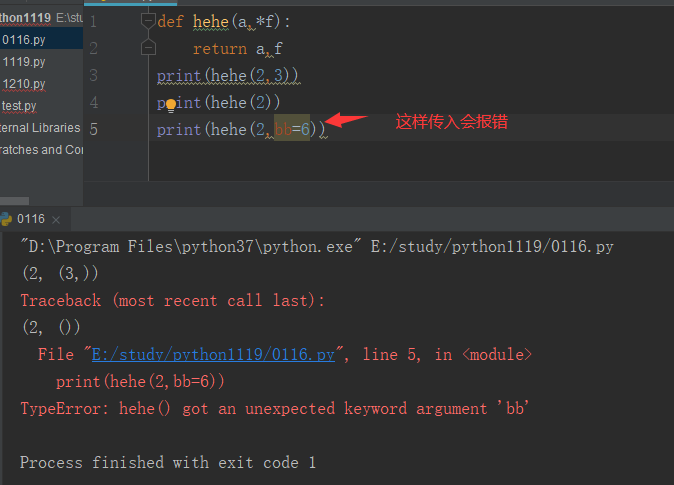This screenshot has height=485, width=674.
Task: Select the 0116 run tab
Action: pyautogui.click(x=31, y=219)
